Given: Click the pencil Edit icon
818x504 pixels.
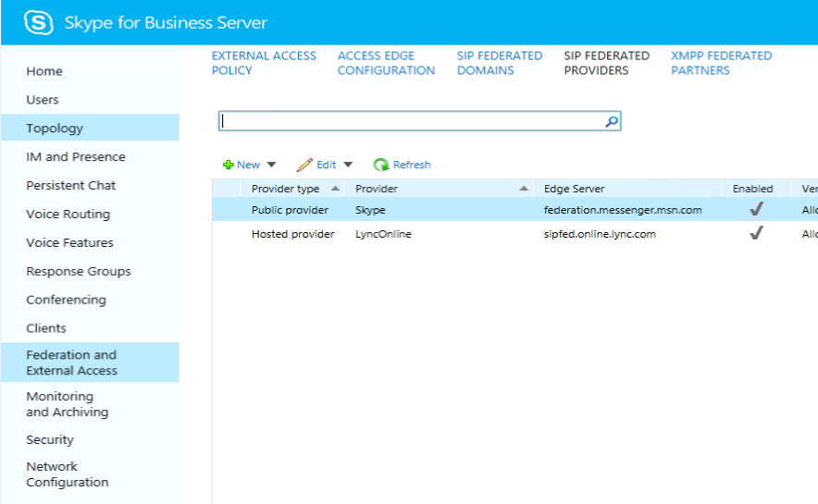Looking at the screenshot, I should click(x=304, y=165).
